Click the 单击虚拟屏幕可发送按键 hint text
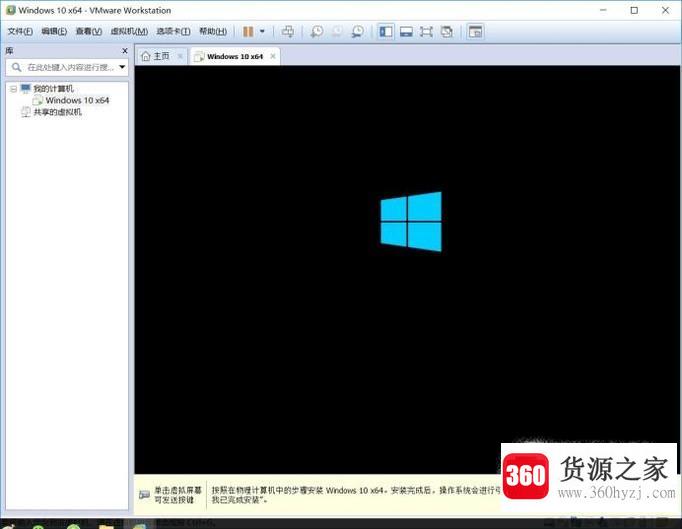Image resolution: width=682 pixels, height=529 pixels. 178,495
